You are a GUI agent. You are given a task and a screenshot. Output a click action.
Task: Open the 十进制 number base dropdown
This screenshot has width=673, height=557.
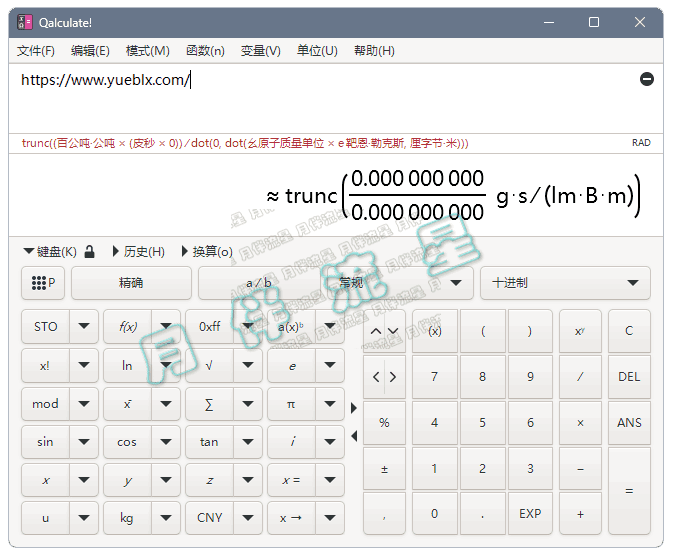(x=565, y=283)
